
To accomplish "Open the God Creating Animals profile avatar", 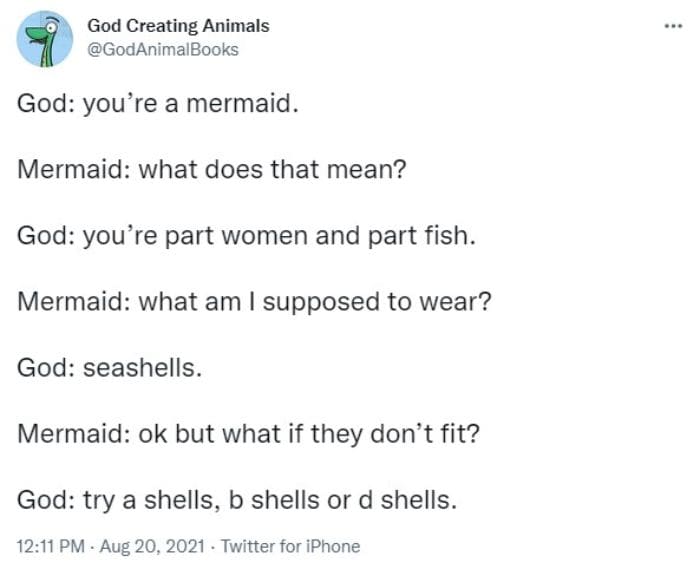I will pos(45,39).
